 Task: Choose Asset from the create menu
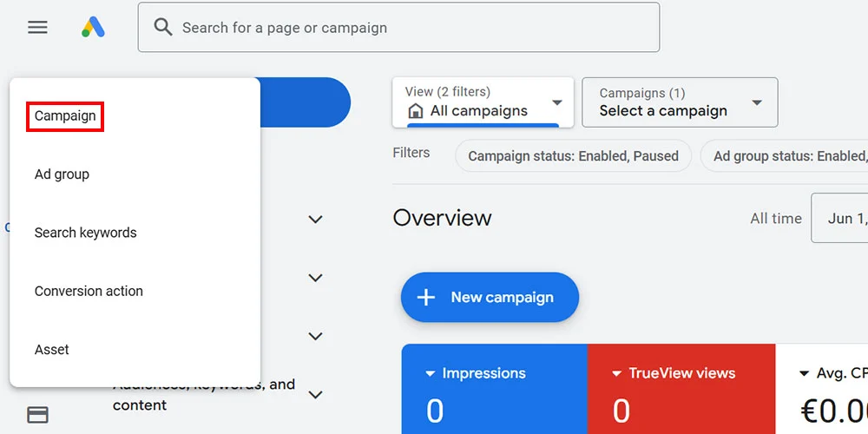52,350
